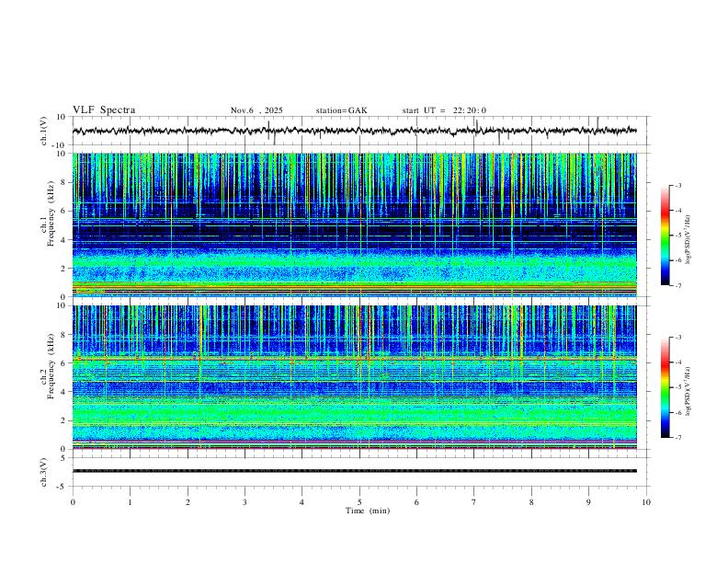Screen dimensions: 728x563
Task: Click time axis tick label "0"
Action: [x=73, y=502]
